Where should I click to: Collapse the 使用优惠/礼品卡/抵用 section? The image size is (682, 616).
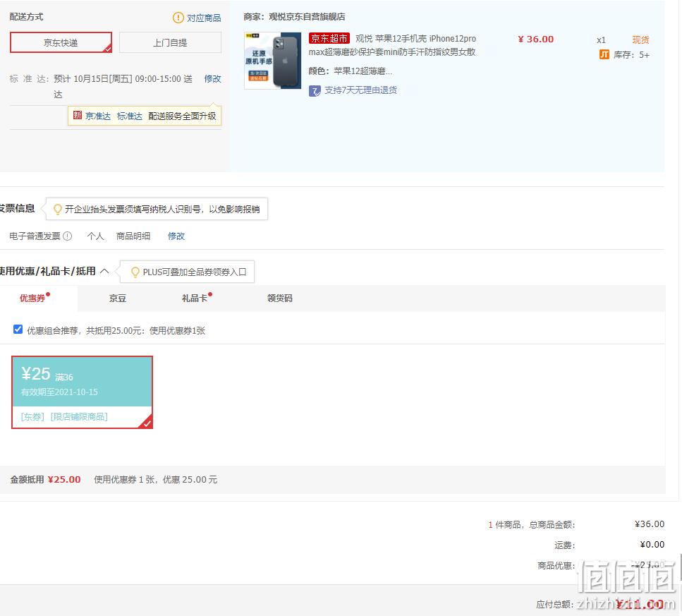pyautogui.click(x=104, y=271)
